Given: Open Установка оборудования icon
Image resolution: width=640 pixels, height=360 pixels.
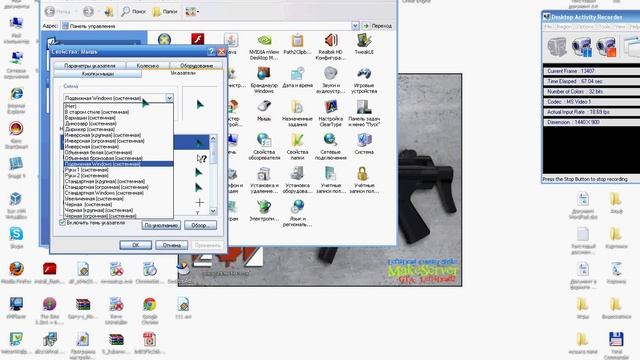Looking at the screenshot, I should click(297, 180).
